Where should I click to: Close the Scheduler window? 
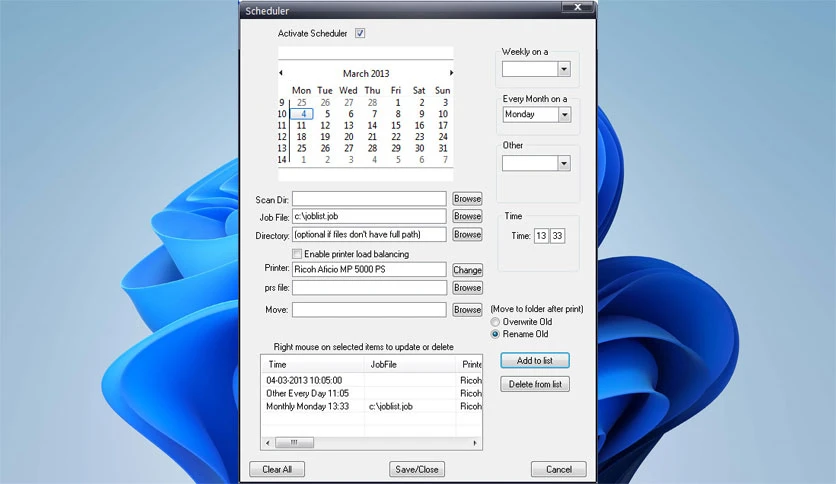coord(578,7)
